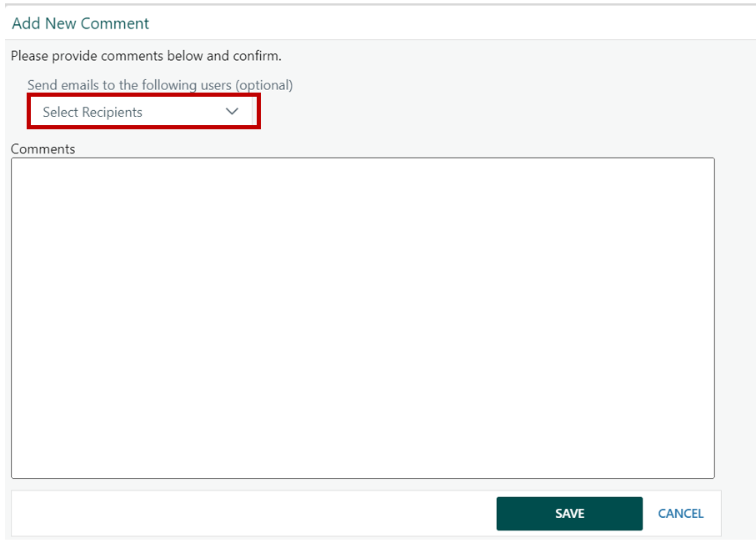The height and width of the screenshot is (543, 756).
Task: Click 'Send emails to the following users (optional)' label
Action: (160, 85)
